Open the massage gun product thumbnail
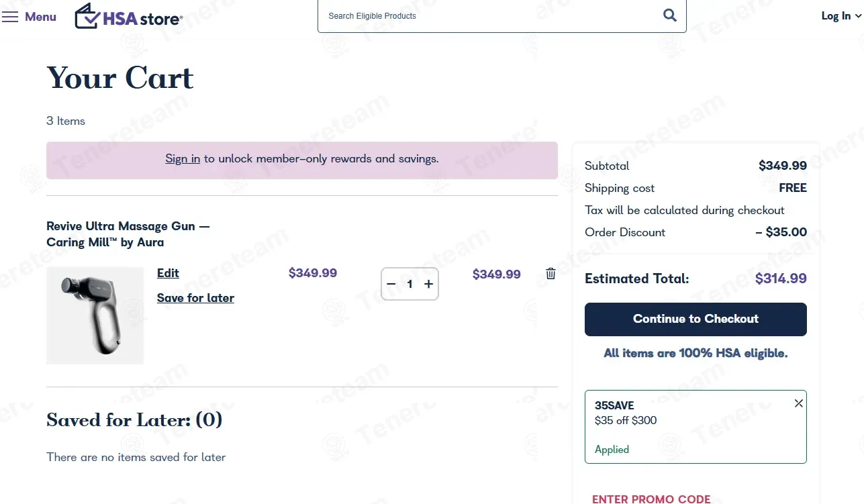The width and height of the screenshot is (864, 504). (95, 315)
